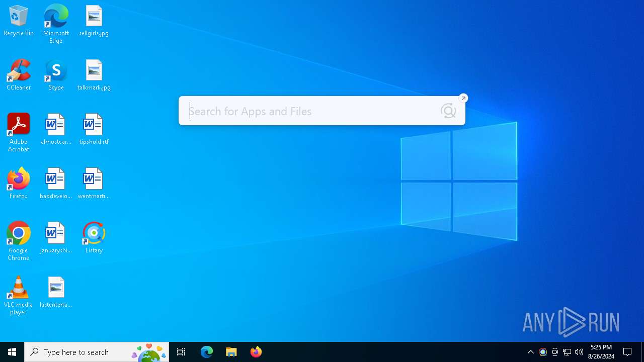
Task: Expand the hidden system tray icons chevron
Action: pyautogui.click(x=531, y=352)
